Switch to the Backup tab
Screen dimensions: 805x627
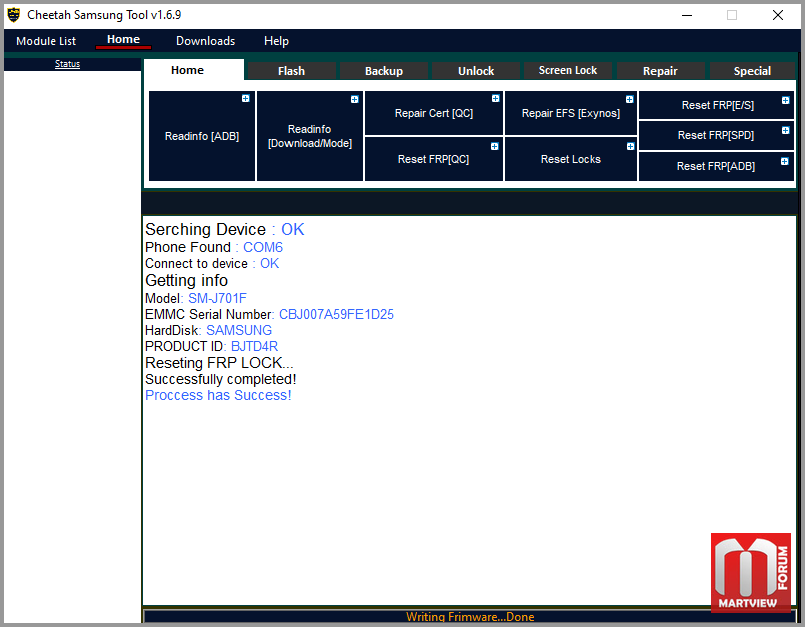384,71
